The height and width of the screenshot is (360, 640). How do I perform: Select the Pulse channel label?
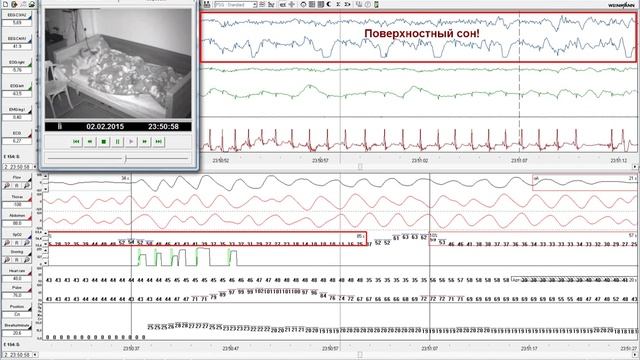coord(17,288)
